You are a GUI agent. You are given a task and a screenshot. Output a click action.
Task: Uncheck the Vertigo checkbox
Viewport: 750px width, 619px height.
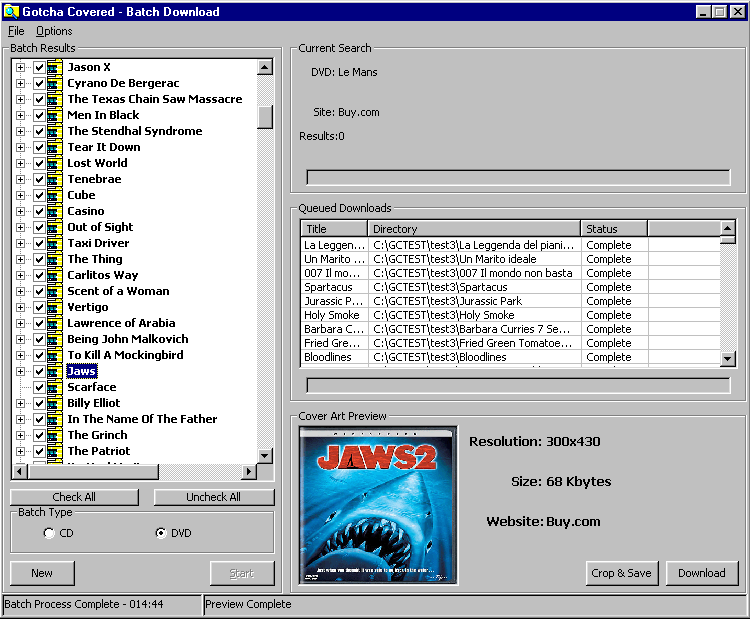pos(39,307)
